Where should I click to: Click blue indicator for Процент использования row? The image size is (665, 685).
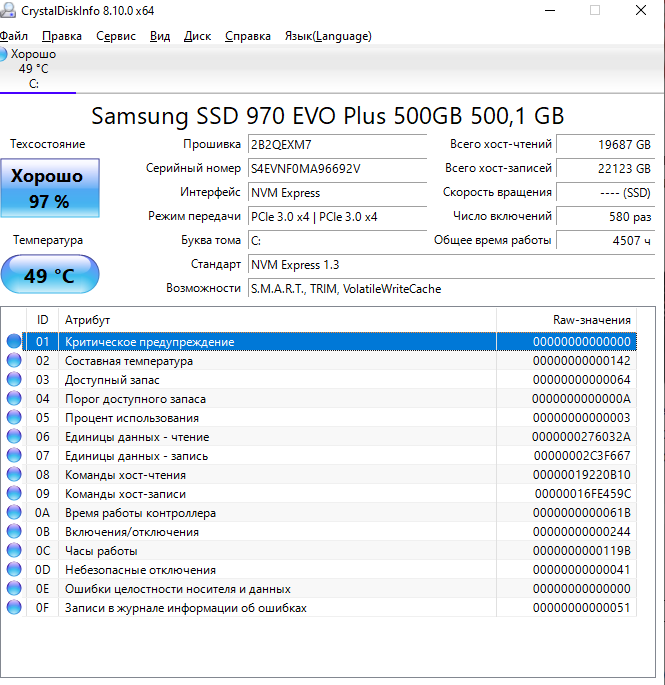[x=14, y=418]
